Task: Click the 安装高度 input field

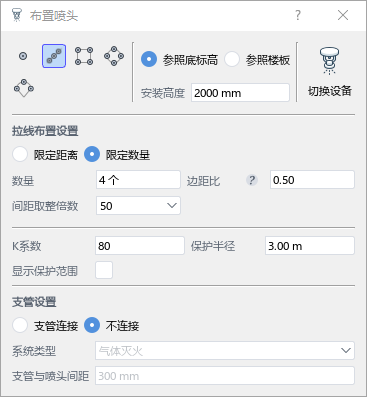Action: [240, 93]
